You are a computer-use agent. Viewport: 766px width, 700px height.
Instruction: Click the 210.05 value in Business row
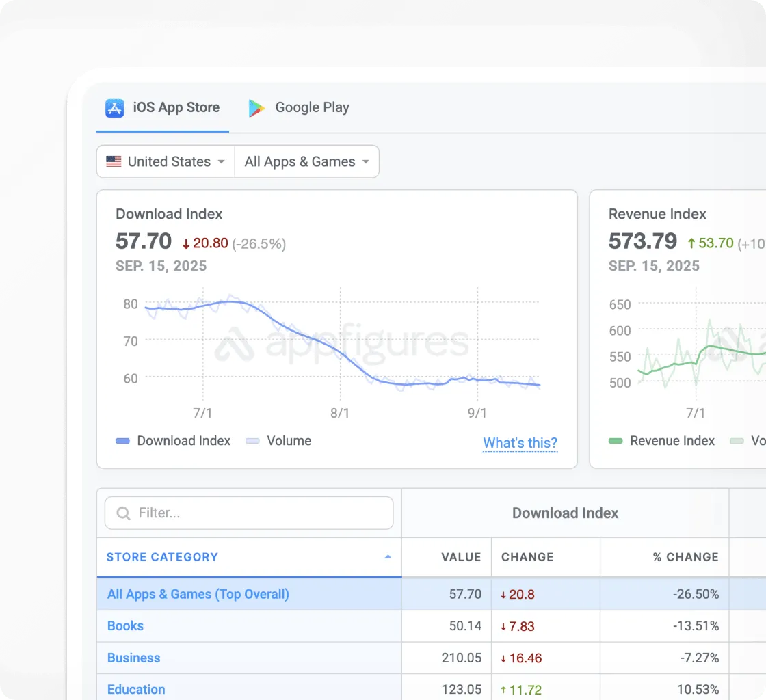462,658
